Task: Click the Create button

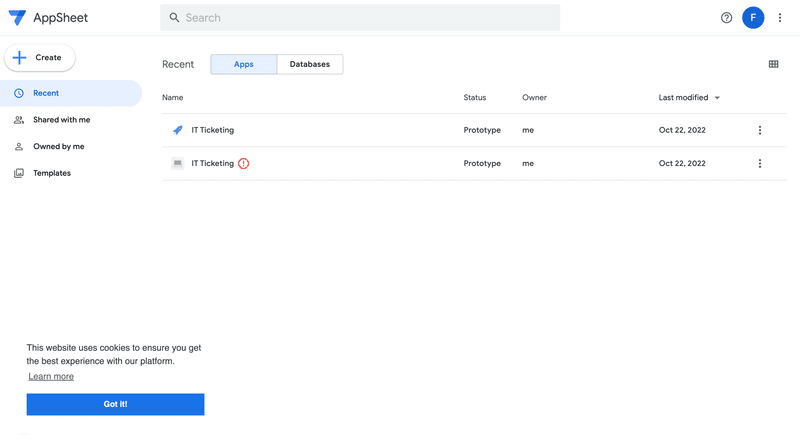Action: pos(40,58)
